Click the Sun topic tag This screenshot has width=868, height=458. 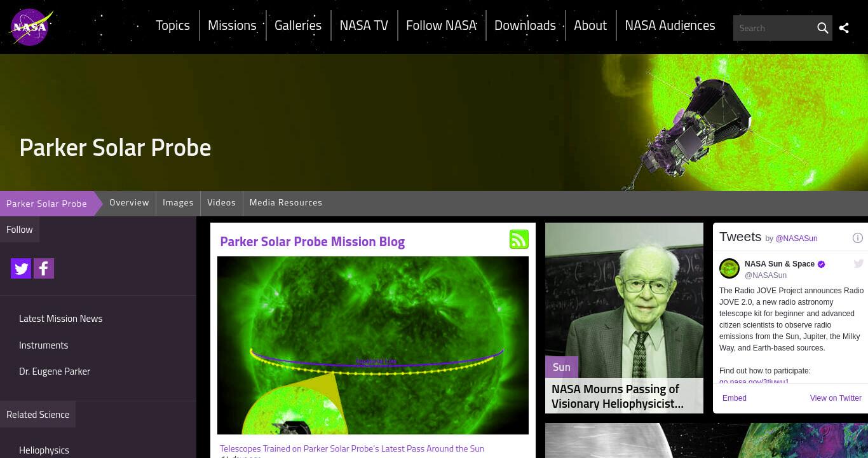click(x=562, y=367)
